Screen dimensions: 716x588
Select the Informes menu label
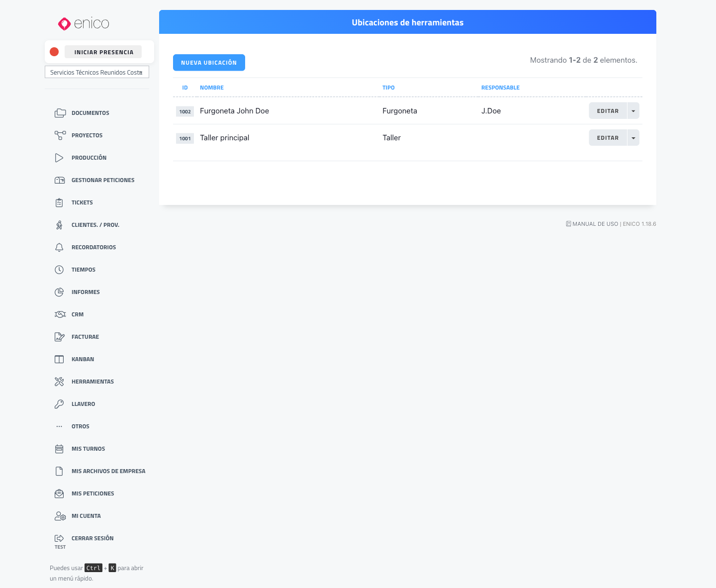click(86, 292)
